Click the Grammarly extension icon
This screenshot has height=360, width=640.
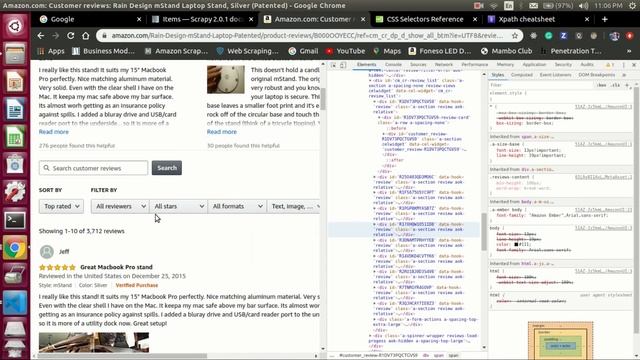point(549,36)
